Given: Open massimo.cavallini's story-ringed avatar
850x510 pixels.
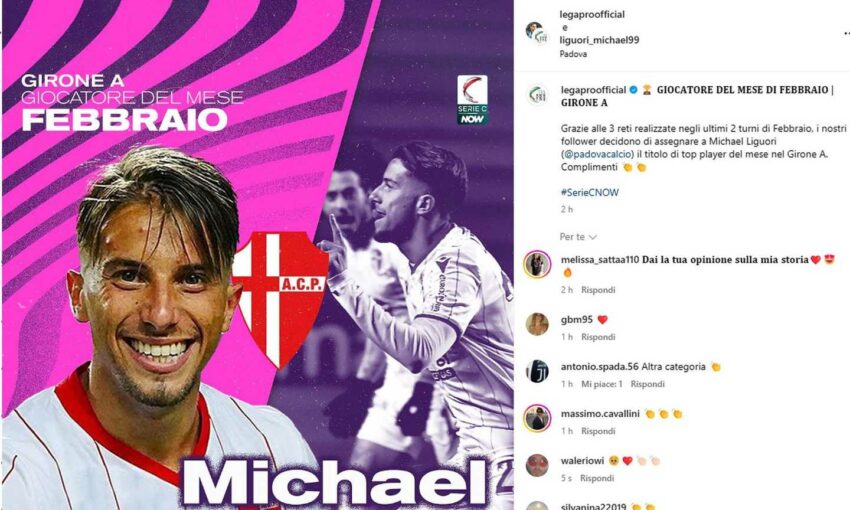Looking at the screenshot, I should (537, 418).
